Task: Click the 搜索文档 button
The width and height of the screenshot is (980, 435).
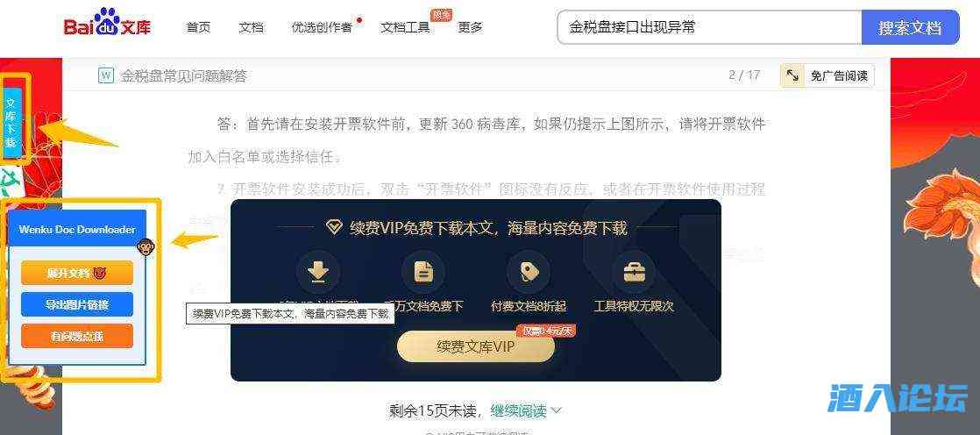Action: (x=910, y=27)
